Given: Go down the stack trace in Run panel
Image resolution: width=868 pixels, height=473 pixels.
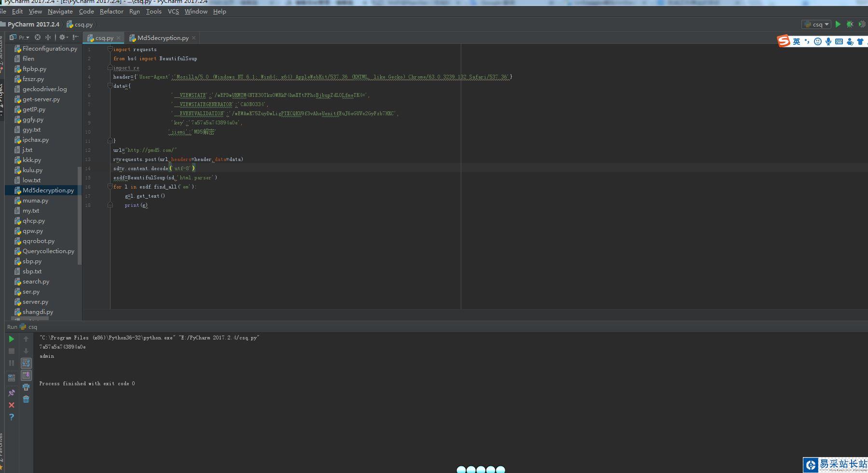Looking at the screenshot, I should point(26,351).
